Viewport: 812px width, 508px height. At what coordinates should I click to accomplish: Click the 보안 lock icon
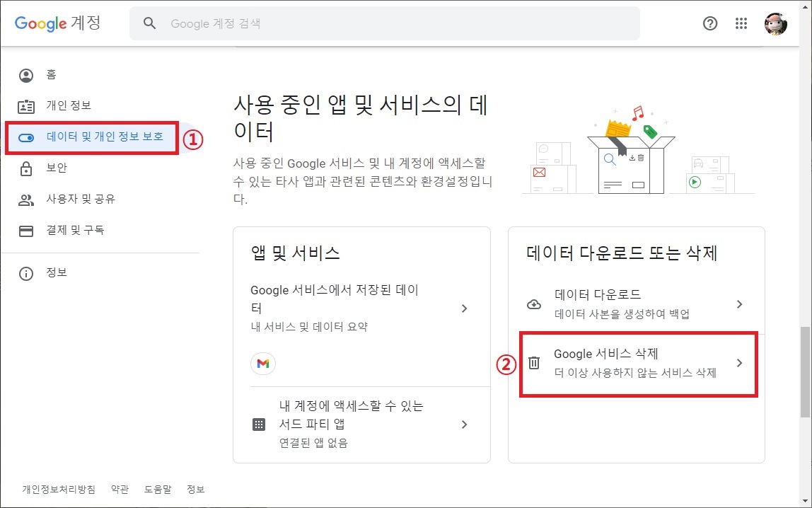pyautogui.click(x=26, y=169)
